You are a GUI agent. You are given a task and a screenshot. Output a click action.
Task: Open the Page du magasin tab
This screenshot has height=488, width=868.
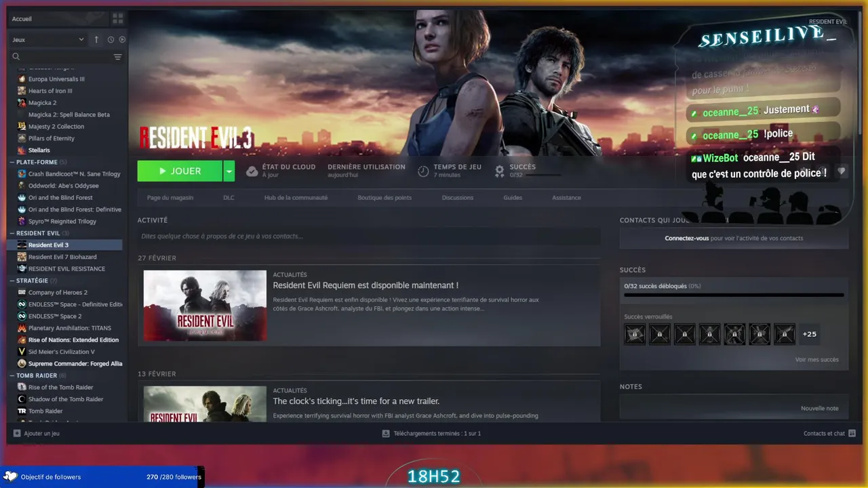[170, 198]
